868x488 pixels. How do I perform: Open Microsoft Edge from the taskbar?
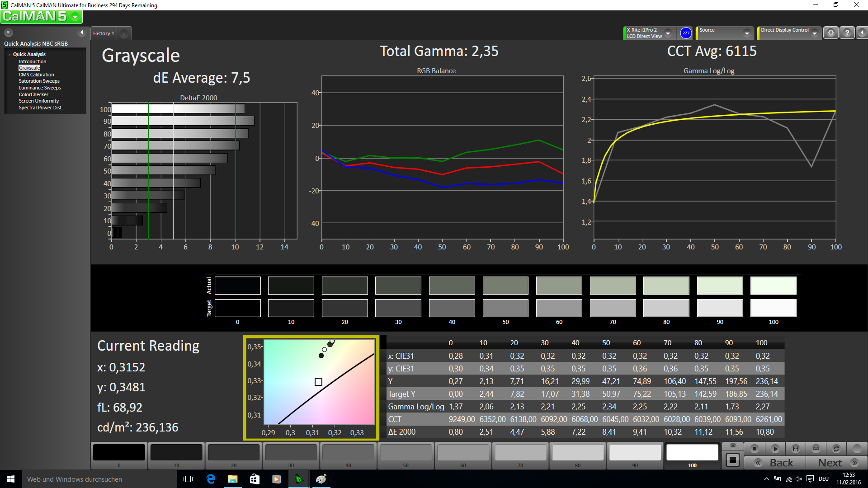(x=211, y=479)
